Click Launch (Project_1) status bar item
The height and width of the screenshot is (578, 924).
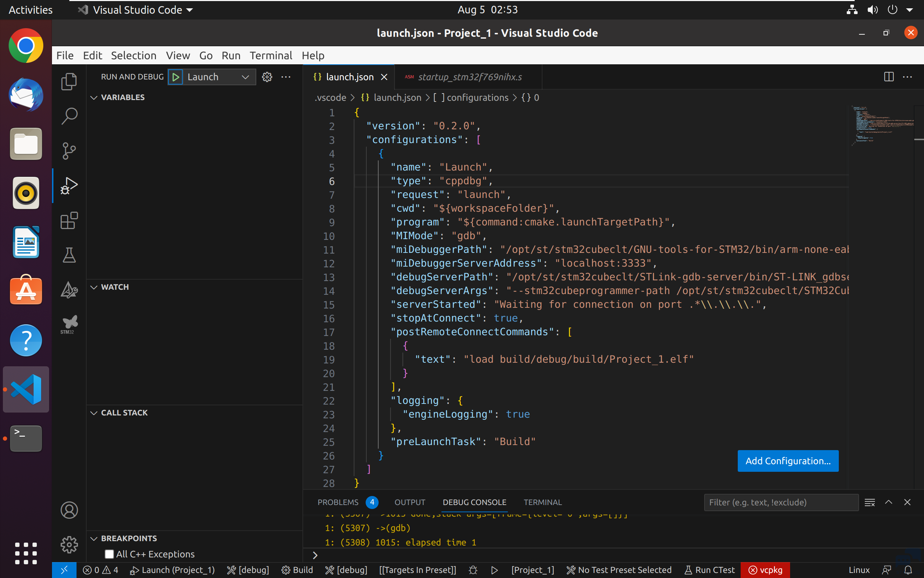[172, 570]
